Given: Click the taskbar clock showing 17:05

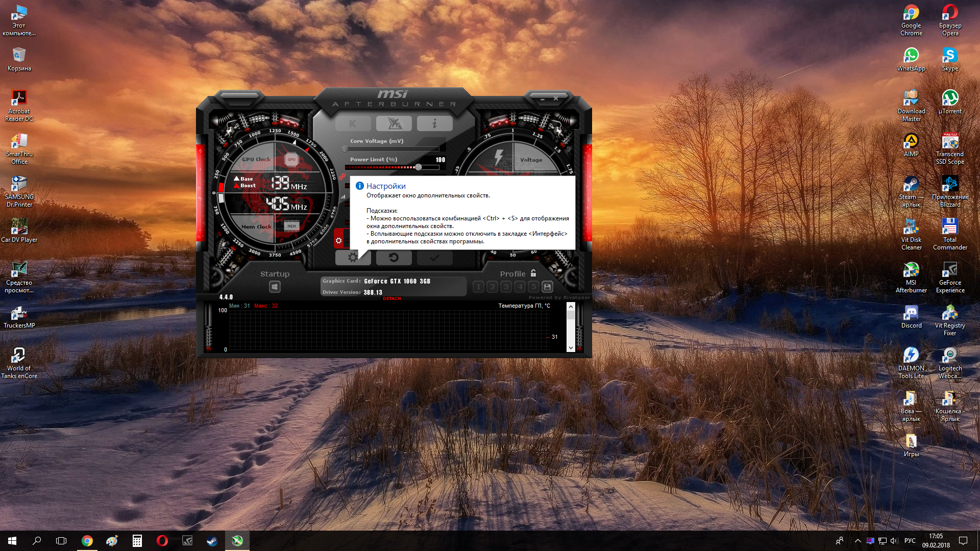Looking at the screenshot, I should click(x=936, y=541).
